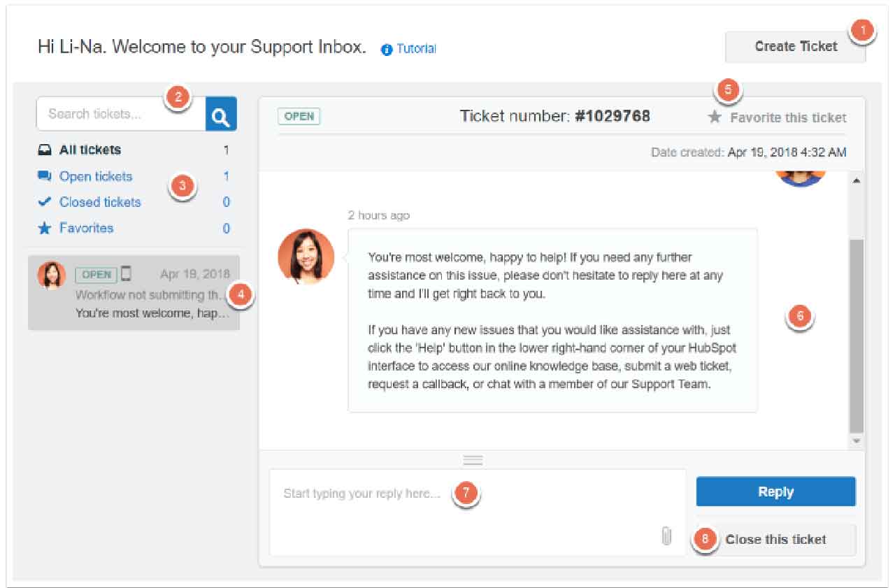Click the star icon beside Favorite this ticket
Image resolution: width=895 pixels, height=588 pixels.
[x=715, y=117]
